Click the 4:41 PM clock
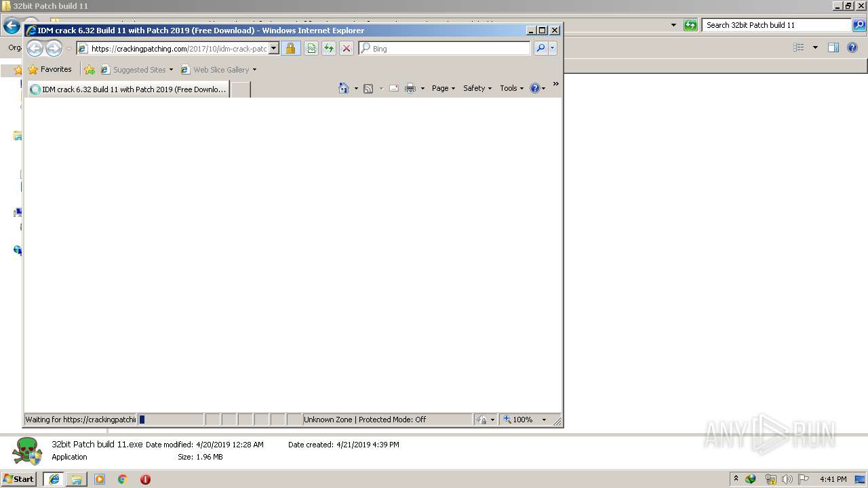868x488 pixels. tap(833, 479)
